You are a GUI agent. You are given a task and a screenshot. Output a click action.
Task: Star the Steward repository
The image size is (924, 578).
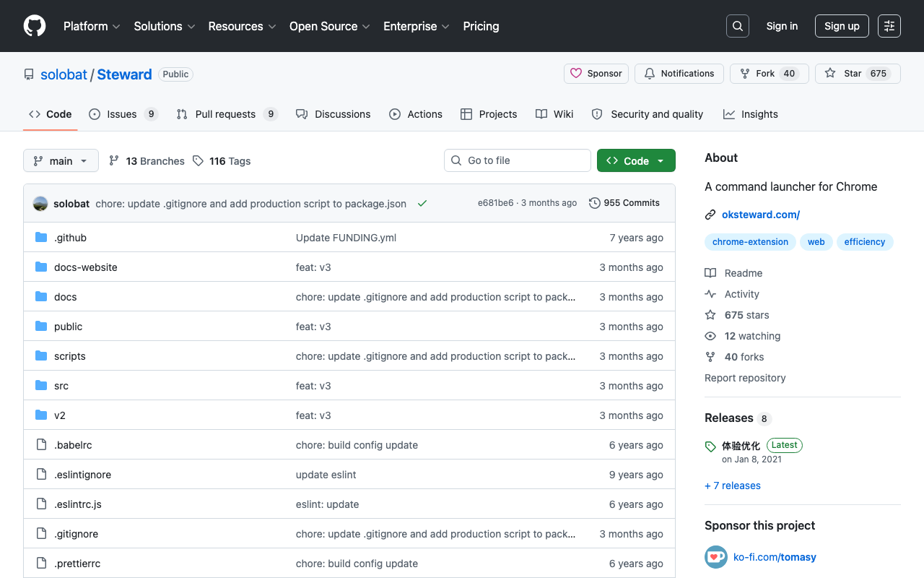tap(858, 74)
